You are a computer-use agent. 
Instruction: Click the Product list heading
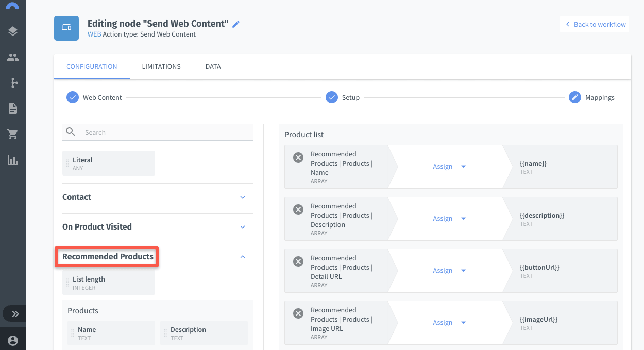[x=304, y=135]
